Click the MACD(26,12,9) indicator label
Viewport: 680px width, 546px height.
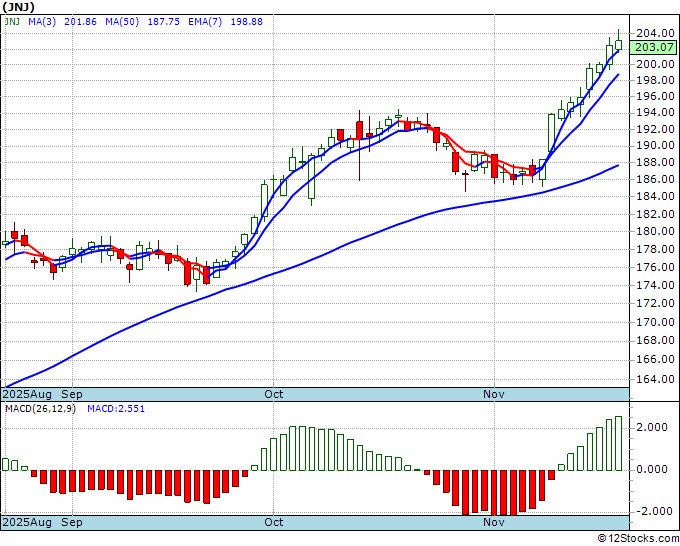pos(40,409)
